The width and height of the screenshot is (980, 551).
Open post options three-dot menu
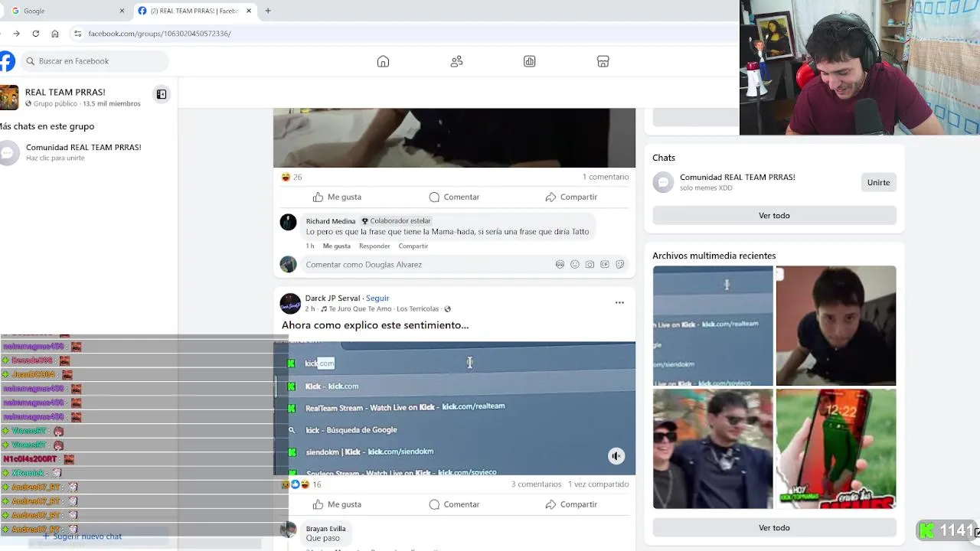coord(619,303)
